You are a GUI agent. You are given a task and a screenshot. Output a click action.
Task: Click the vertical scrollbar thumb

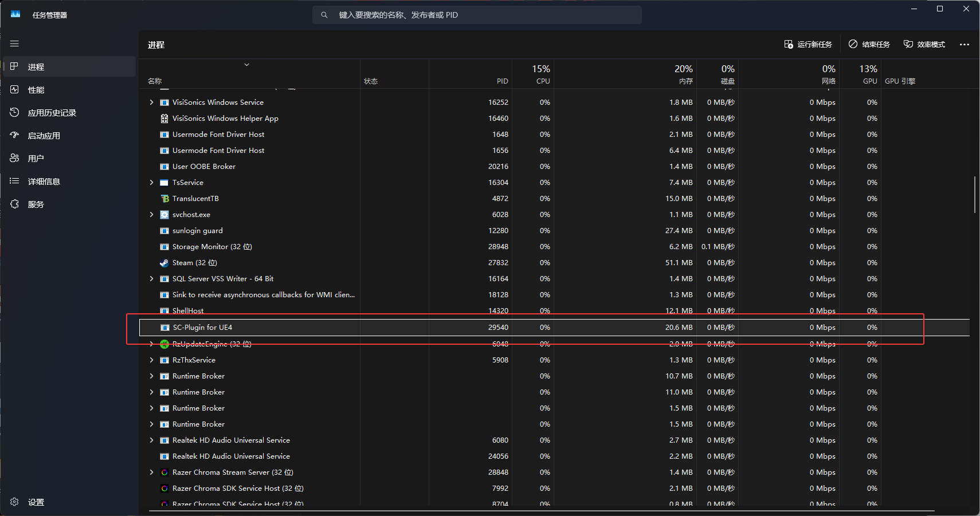click(x=974, y=195)
